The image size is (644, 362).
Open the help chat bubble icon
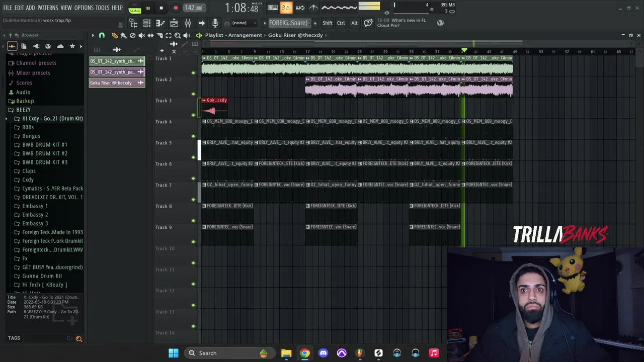(368, 23)
